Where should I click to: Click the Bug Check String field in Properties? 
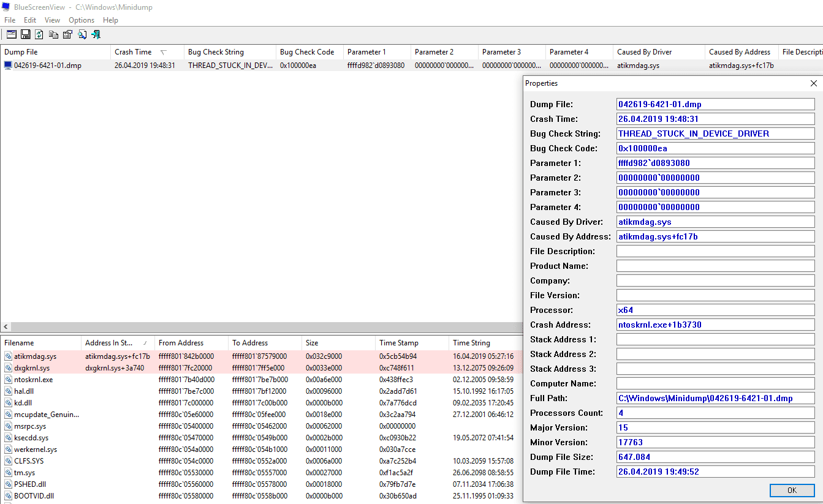pos(716,134)
